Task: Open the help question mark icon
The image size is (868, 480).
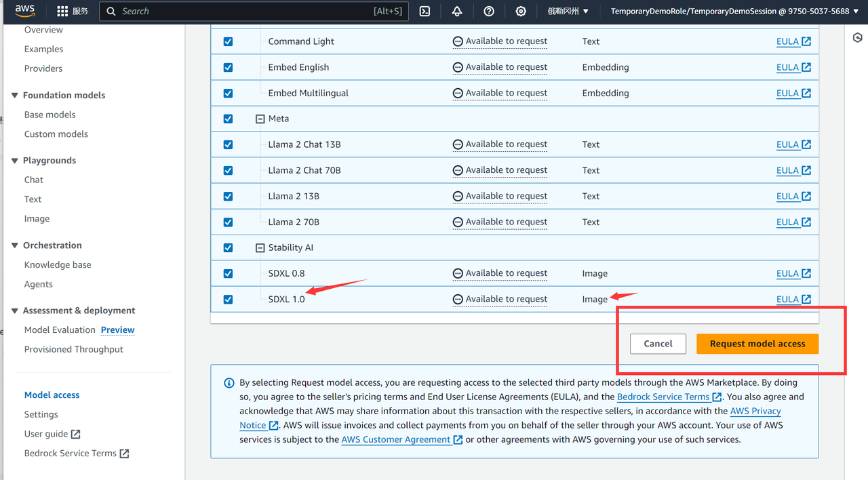Action: 489,12
